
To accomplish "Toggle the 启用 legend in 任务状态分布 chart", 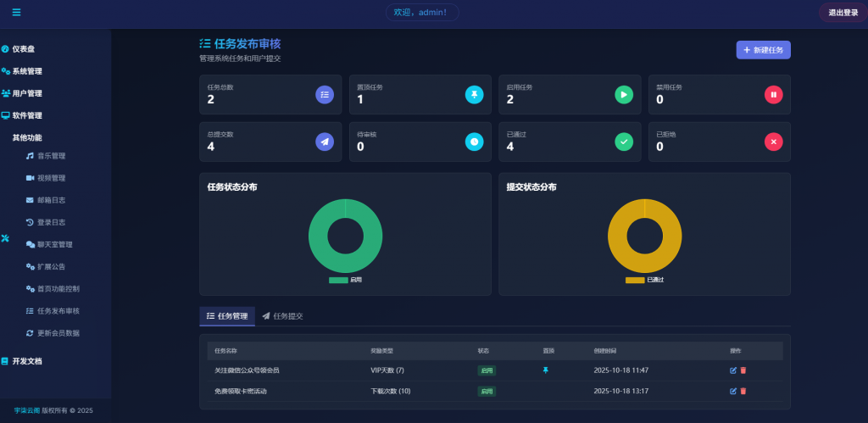I will [345, 280].
